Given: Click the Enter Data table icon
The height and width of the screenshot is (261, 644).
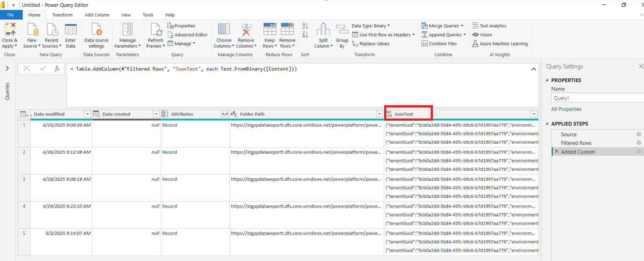Looking at the screenshot, I should (x=71, y=30).
